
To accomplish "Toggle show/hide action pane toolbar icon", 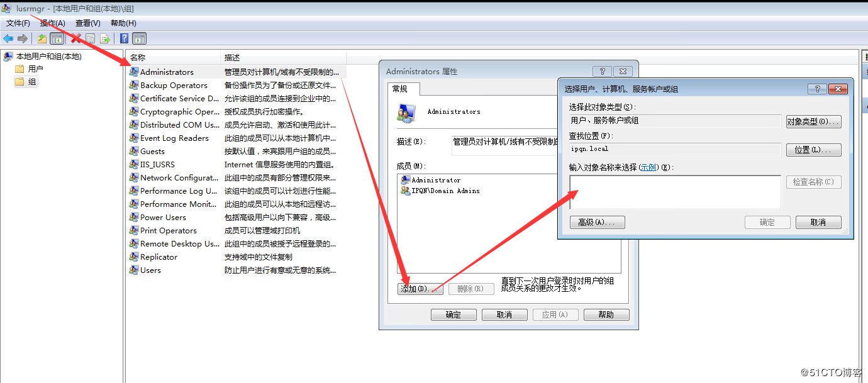I will [140, 39].
